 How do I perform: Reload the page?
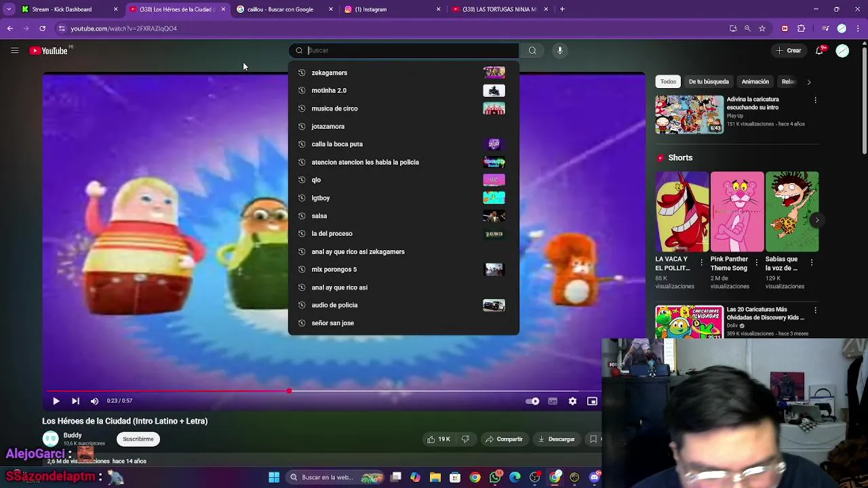(x=42, y=28)
